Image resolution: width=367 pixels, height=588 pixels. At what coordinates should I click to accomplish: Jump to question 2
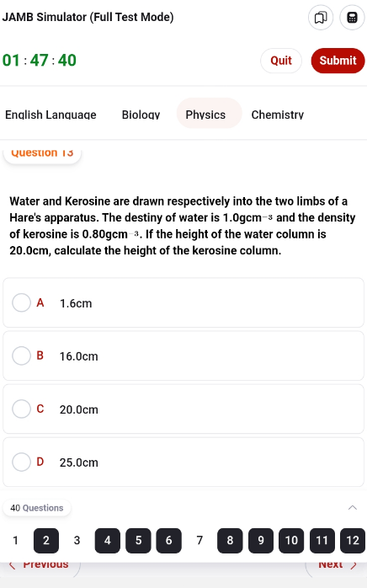pos(46,540)
